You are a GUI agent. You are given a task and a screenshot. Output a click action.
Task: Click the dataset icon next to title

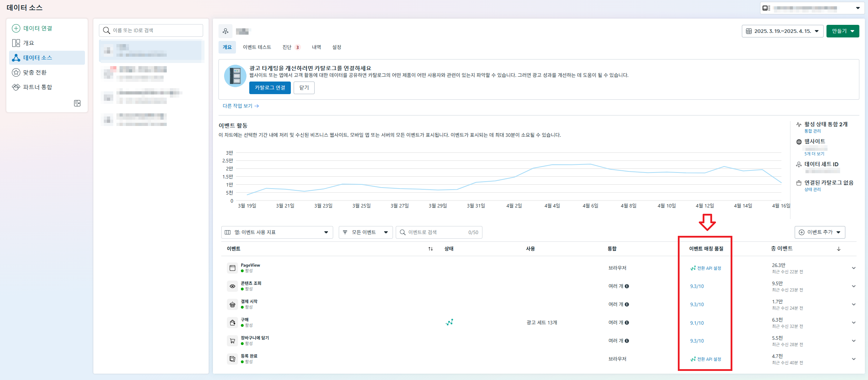pos(225,31)
